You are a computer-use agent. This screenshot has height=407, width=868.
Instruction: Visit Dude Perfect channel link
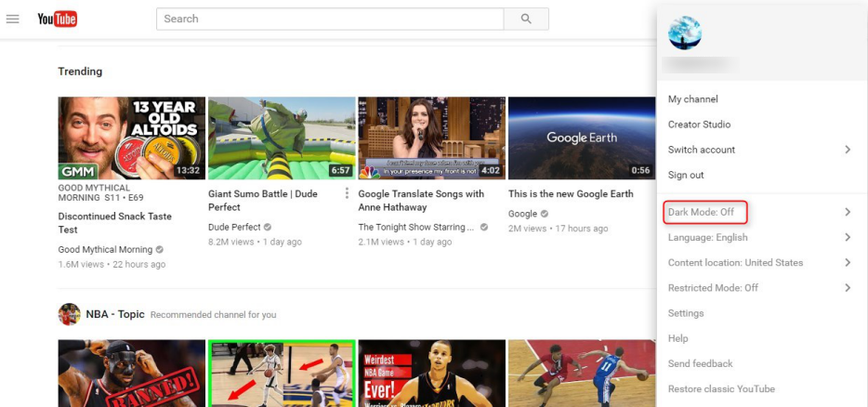234,227
